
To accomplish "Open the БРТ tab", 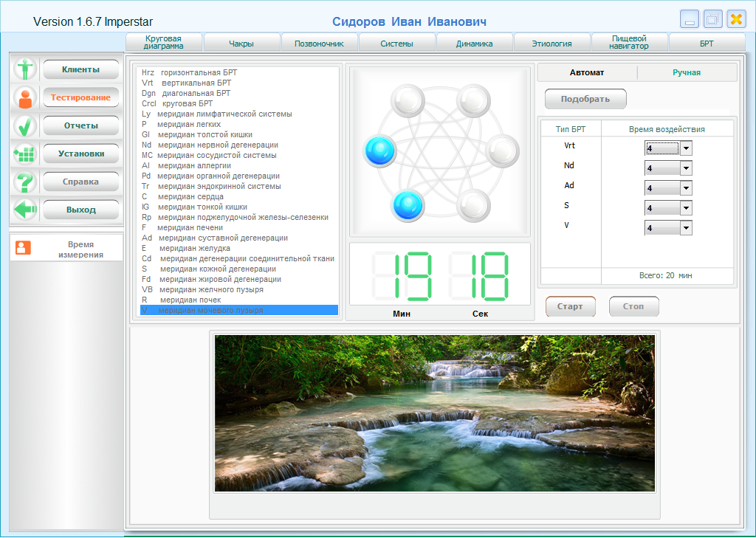I will 707,42.
